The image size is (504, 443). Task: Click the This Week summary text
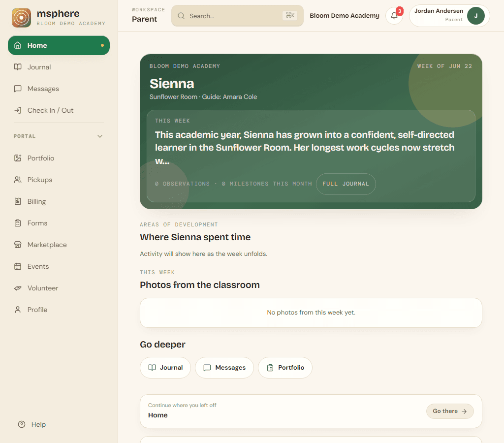304,148
